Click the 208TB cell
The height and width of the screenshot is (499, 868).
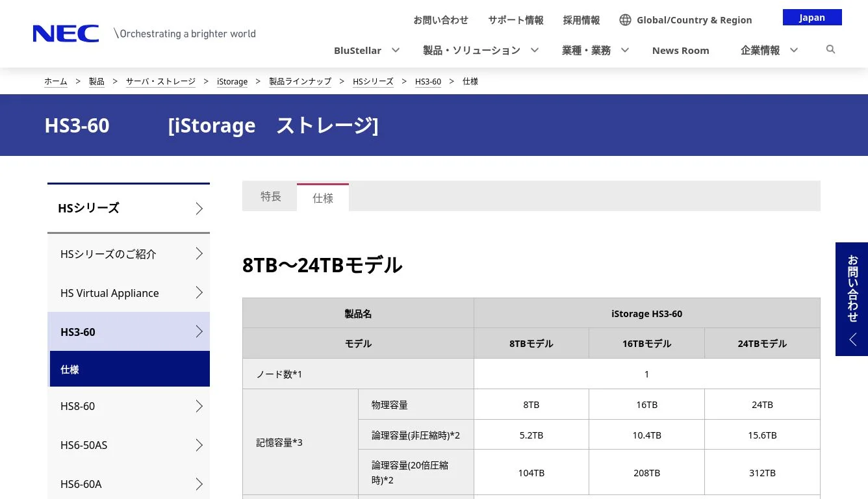[x=647, y=472]
